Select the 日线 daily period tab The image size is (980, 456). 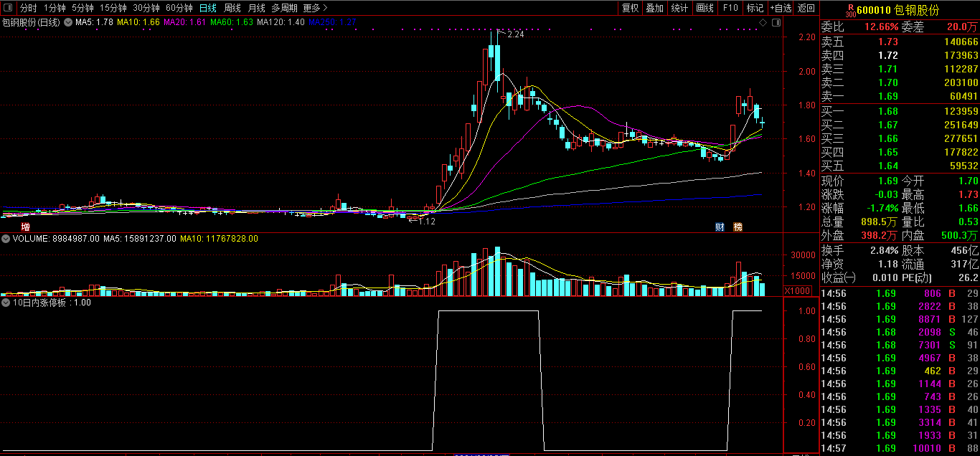pos(208,8)
